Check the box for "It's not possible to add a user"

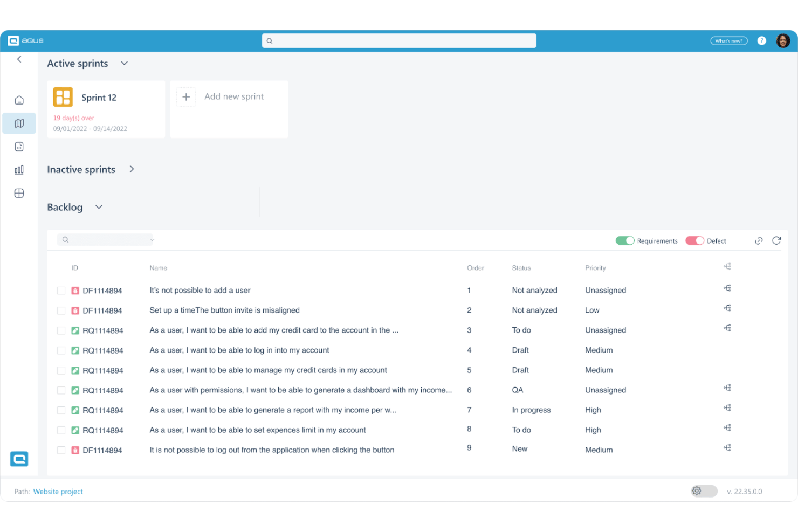[x=61, y=291]
